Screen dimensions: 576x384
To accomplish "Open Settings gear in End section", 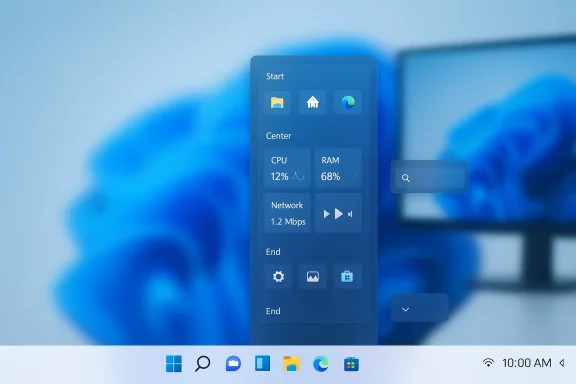I will (278, 276).
